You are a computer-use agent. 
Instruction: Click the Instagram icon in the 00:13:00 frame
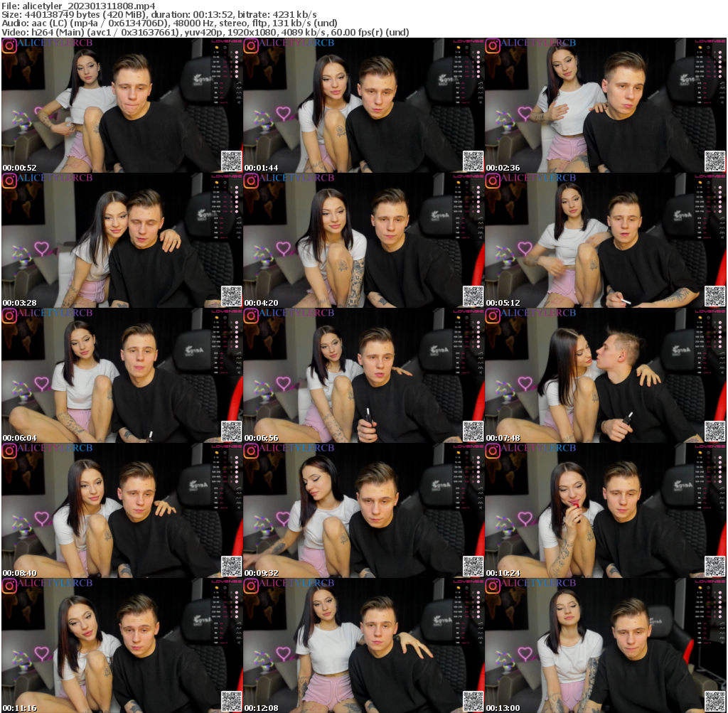[x=493, y=586]
